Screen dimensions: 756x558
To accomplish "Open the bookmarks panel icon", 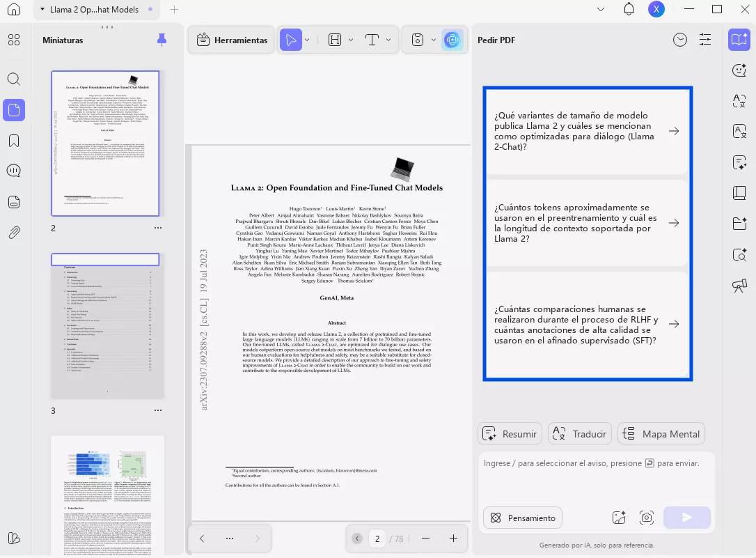I will point(14,141).
